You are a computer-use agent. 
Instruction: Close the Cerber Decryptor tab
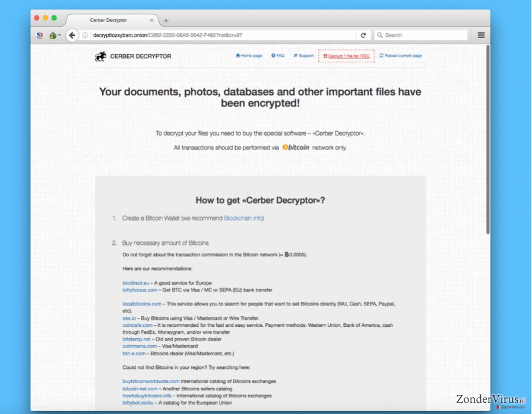tap(151, 20)
